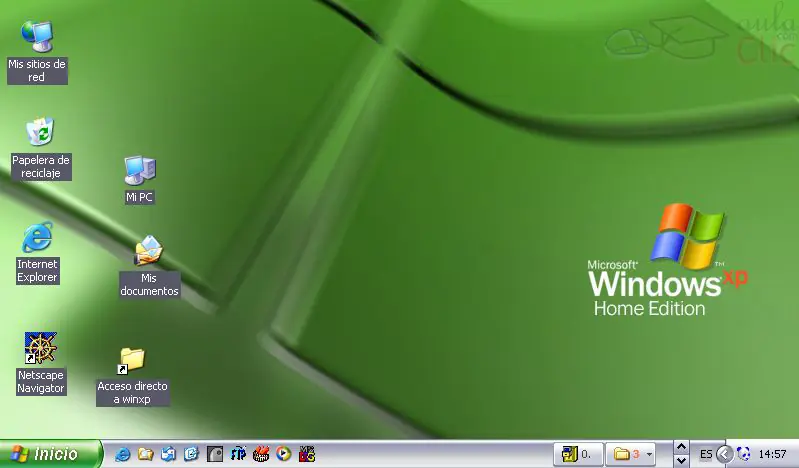This screenshot has height=468, width=799.
Task: Click the colorful MS-DOS quick launch icon
Action: click(x=307, y=454)
